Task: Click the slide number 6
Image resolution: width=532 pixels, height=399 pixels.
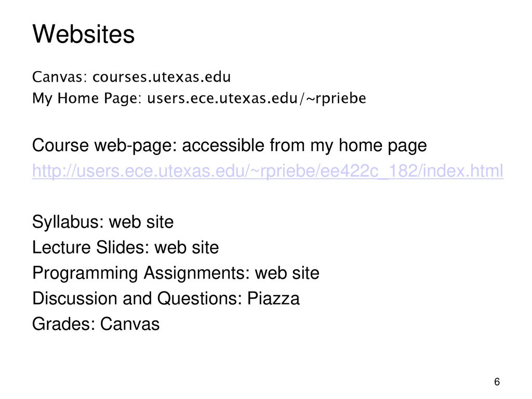Action: pyautogui.click(x=497, y=382)
